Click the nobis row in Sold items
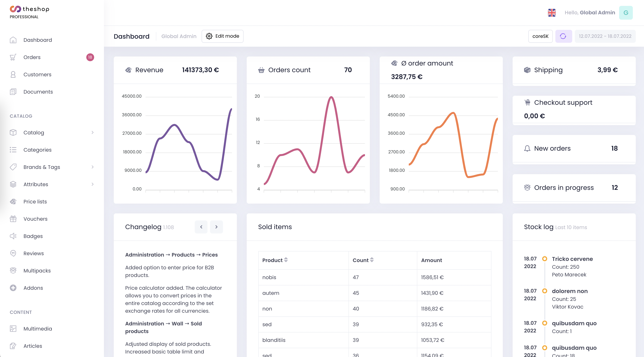The width and height of the screenshot is (644, 357). [375, 277]
